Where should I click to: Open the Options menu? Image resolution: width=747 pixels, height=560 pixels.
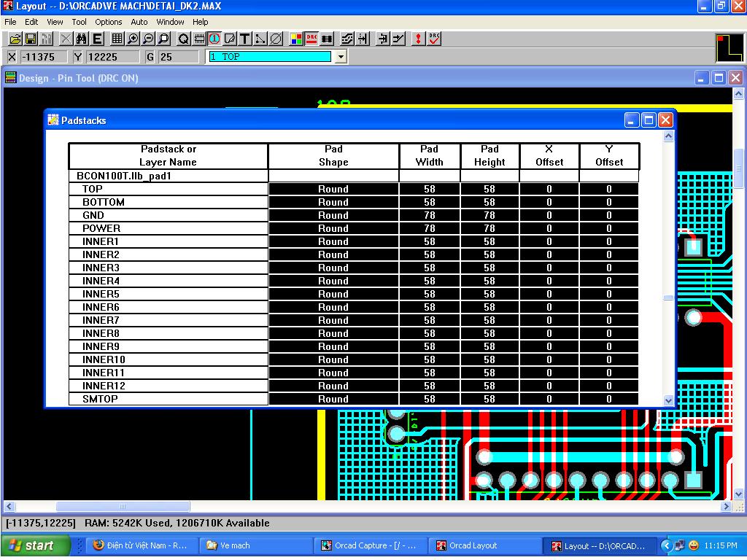pos(109,22)
